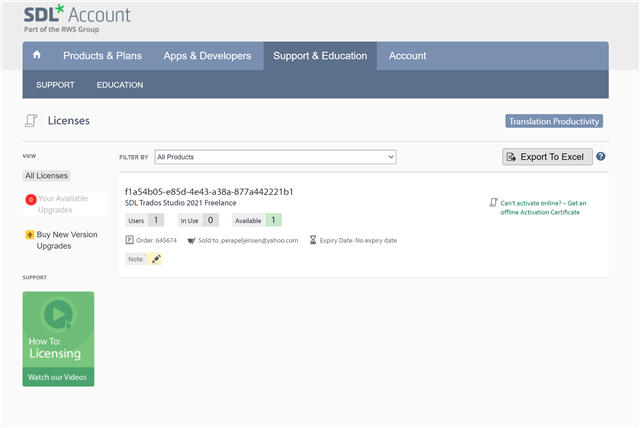Expand the All Products filter dropdown

[276, 157]
